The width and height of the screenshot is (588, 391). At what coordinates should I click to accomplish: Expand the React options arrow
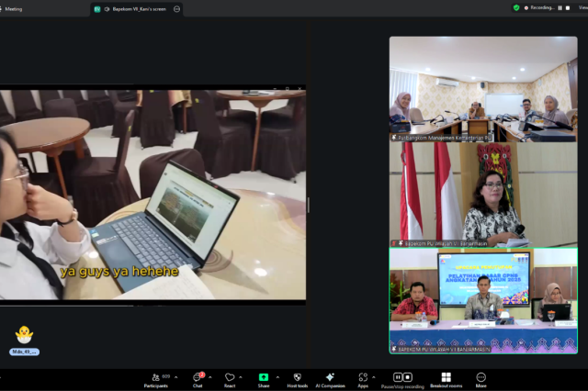pyautogui.click(x=243, y=376)
